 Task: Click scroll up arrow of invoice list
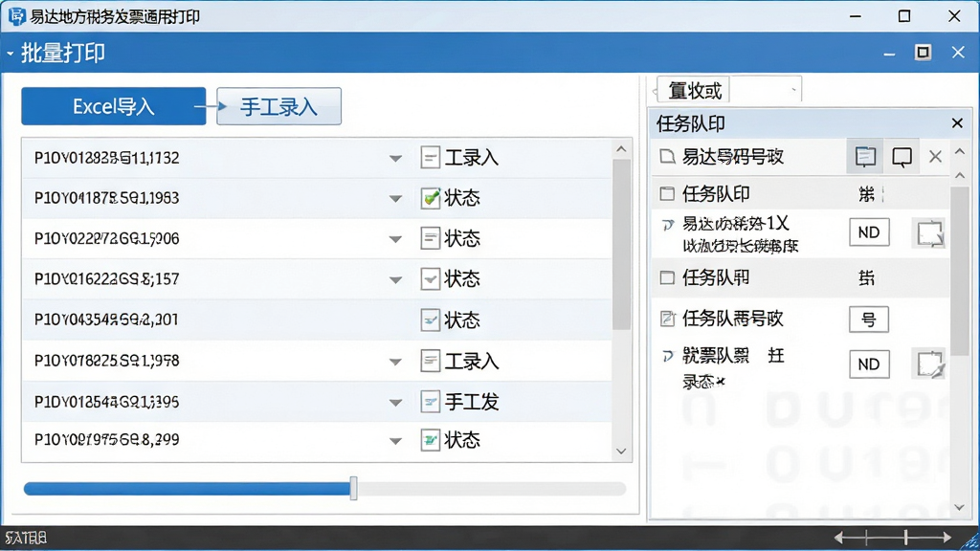[x=621, y=148]
